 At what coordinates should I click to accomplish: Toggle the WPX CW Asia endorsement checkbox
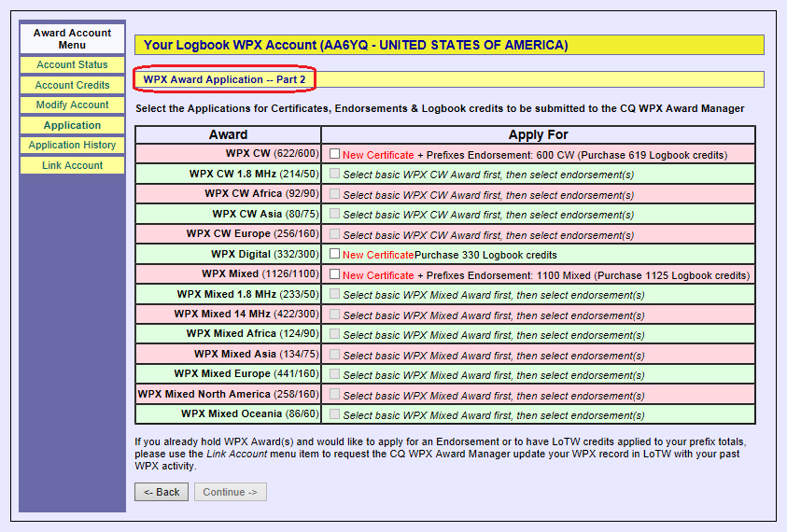(334, 215)
